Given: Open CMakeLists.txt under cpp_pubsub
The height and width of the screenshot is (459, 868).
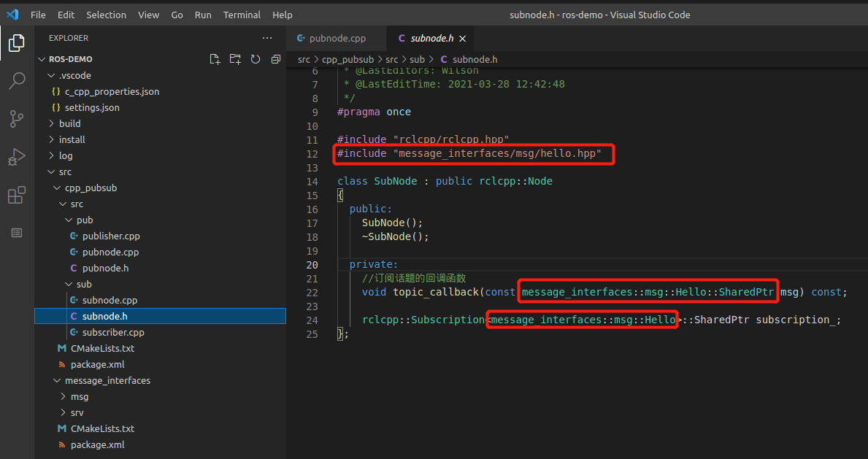Looking at the screenshot, I should coord(160,348).
